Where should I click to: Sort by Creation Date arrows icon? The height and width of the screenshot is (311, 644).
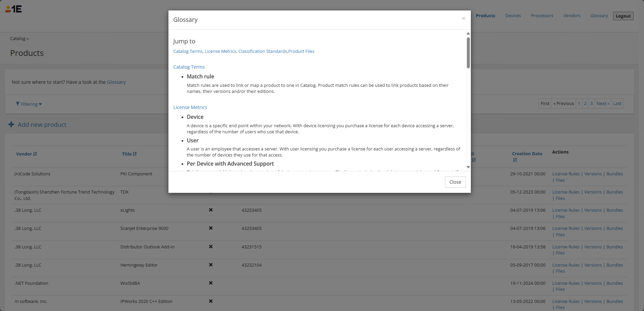[515, 160]
